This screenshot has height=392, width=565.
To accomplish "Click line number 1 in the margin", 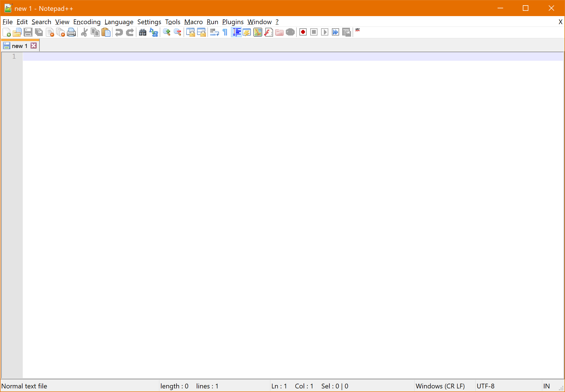I will point(14,56).
